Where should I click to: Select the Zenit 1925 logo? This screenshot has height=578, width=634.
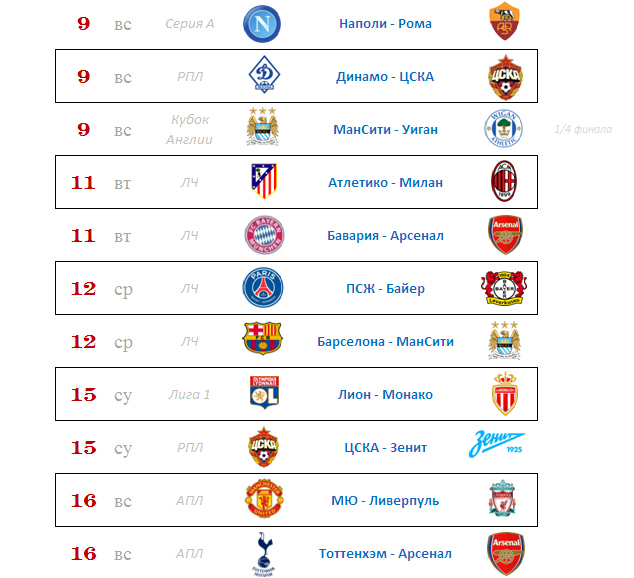[501, 445]
